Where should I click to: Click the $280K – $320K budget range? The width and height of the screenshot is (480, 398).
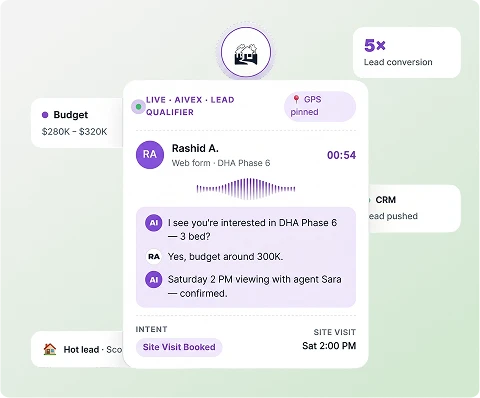click(x=74, y=132)
